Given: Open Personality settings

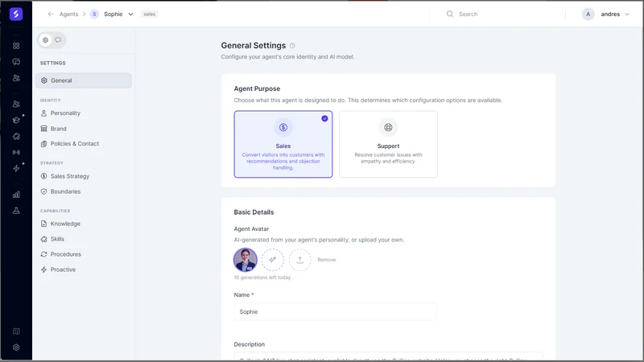Looking at the screenshot, I should tap(65, 113).
